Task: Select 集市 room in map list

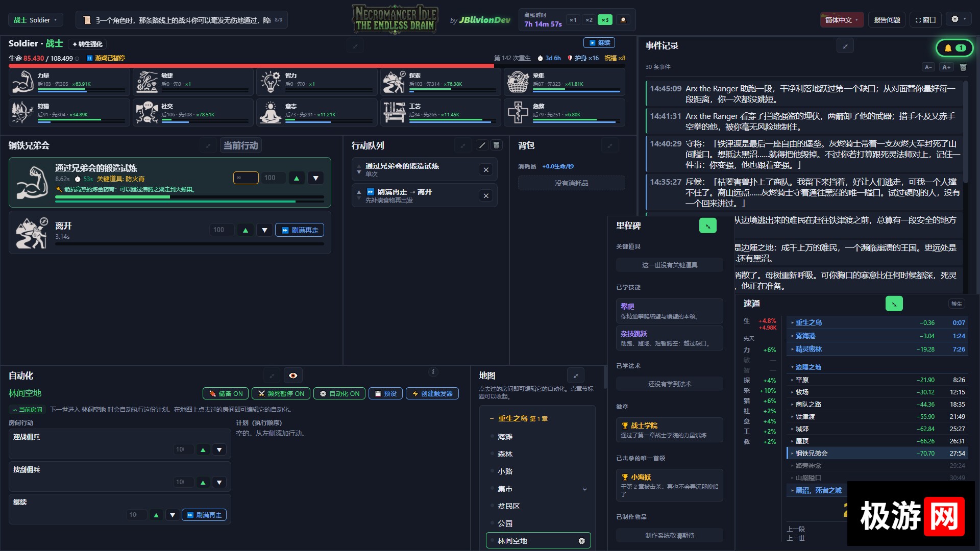Action: [505, 489]
